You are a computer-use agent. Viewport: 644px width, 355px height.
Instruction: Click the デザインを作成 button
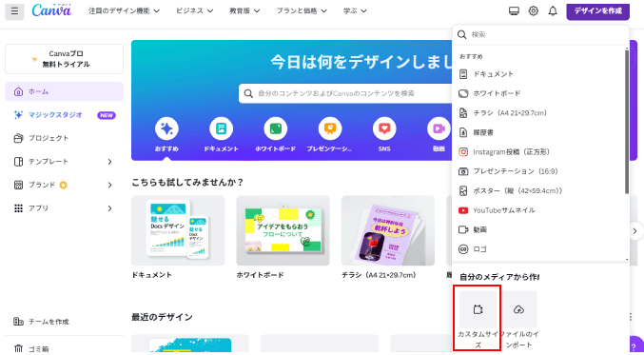point(597,11)
